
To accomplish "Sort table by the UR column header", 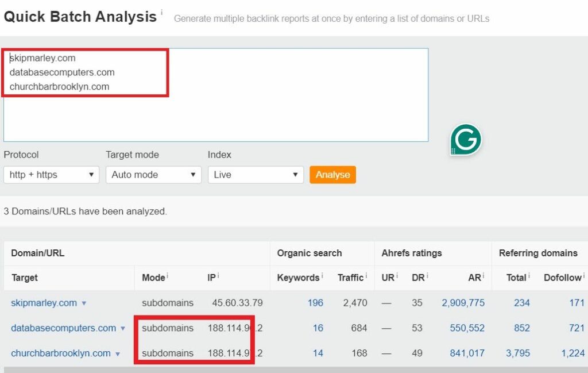I will click(388, 278).
